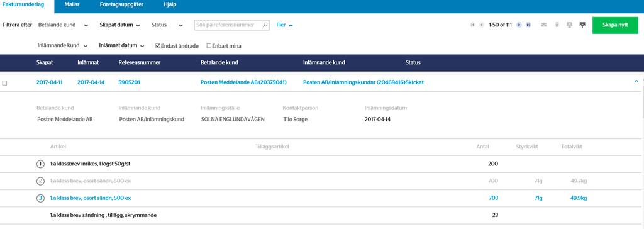Click Posten Meddelande AB (20375041) link
The width and height of the screenshot is (644, 229).
243,82
